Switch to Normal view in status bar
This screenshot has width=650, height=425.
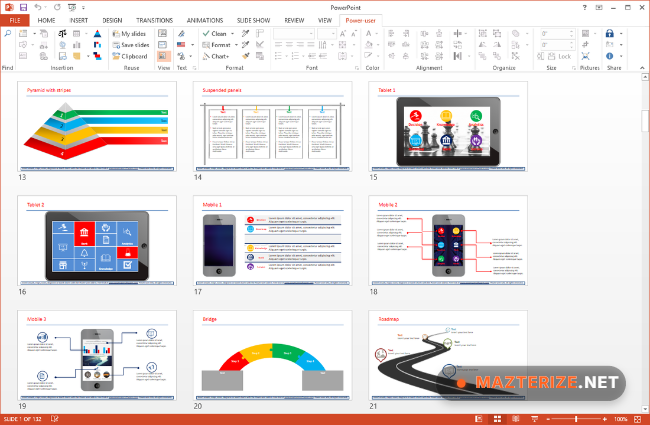point(478,419)
